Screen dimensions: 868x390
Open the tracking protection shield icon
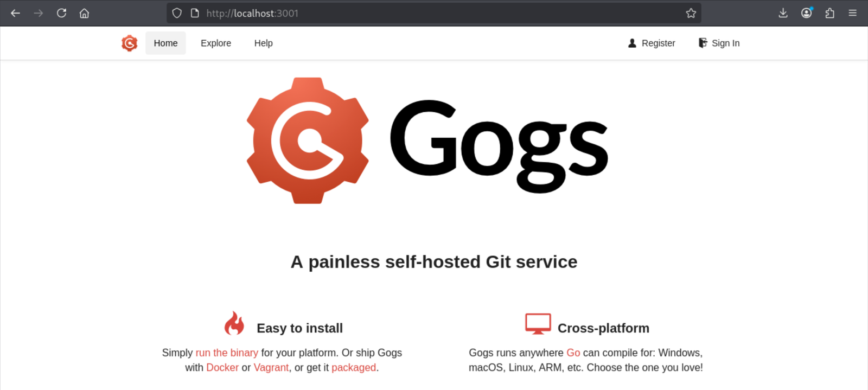[177, 13]
